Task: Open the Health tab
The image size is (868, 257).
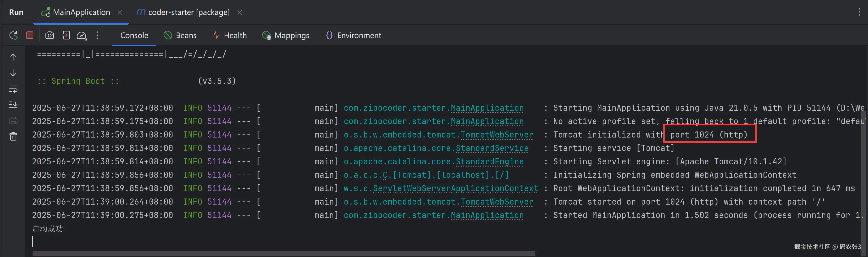Action: 229,35
